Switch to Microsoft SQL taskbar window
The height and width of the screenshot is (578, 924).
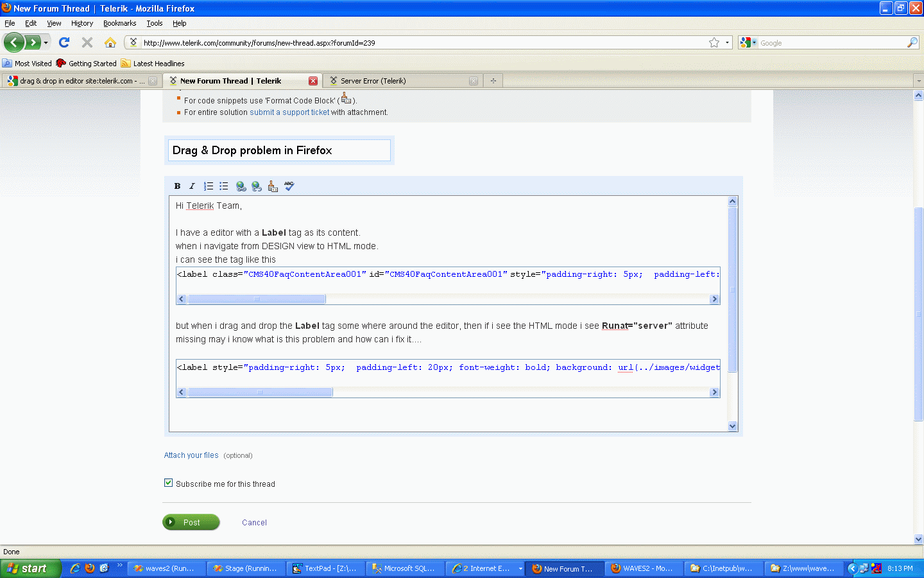406,568
